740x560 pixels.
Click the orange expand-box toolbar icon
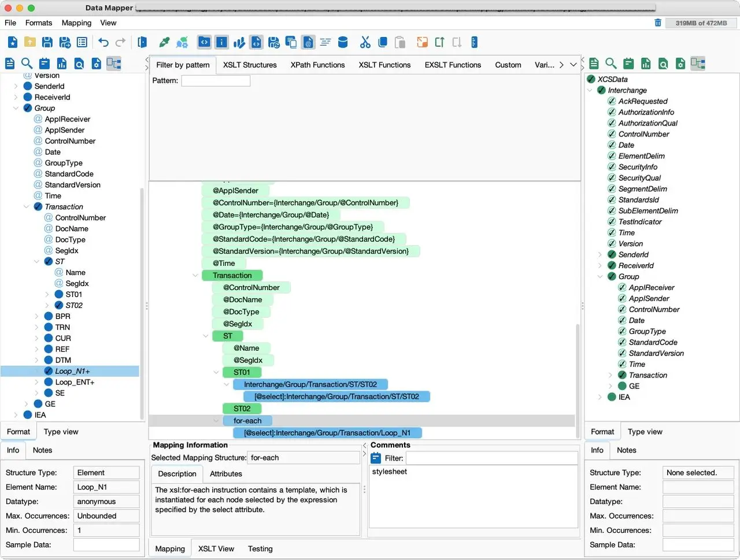[423, 42]
